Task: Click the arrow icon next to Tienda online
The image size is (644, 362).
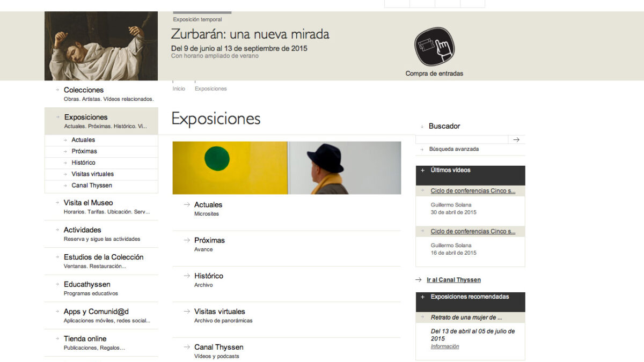Action: (57, 339)
